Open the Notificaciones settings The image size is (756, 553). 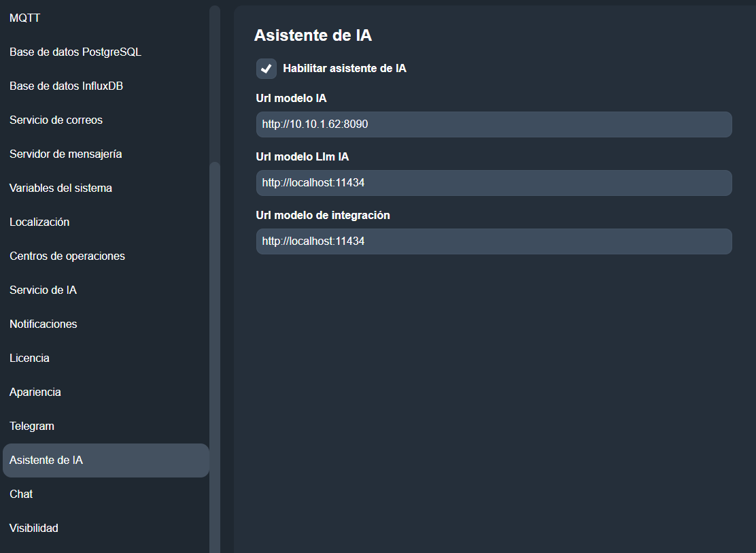pos(44,324)
